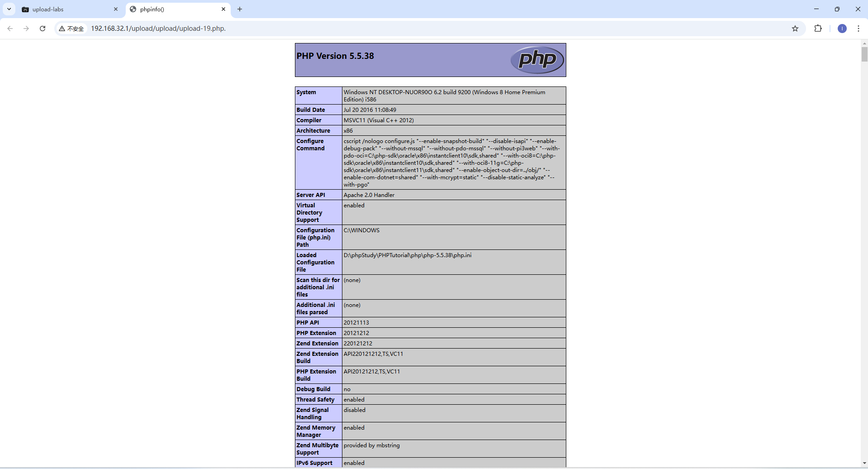The image size is (868, 469).
Task: Go back to previous page
Action: pyautogui.click(x=10, y=29)
